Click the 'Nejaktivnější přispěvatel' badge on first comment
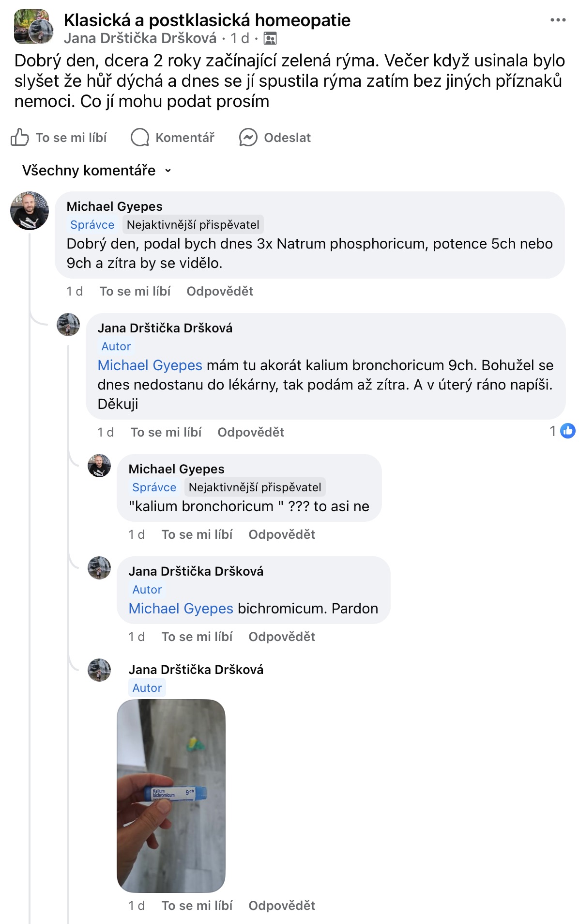 click(193, 225)
